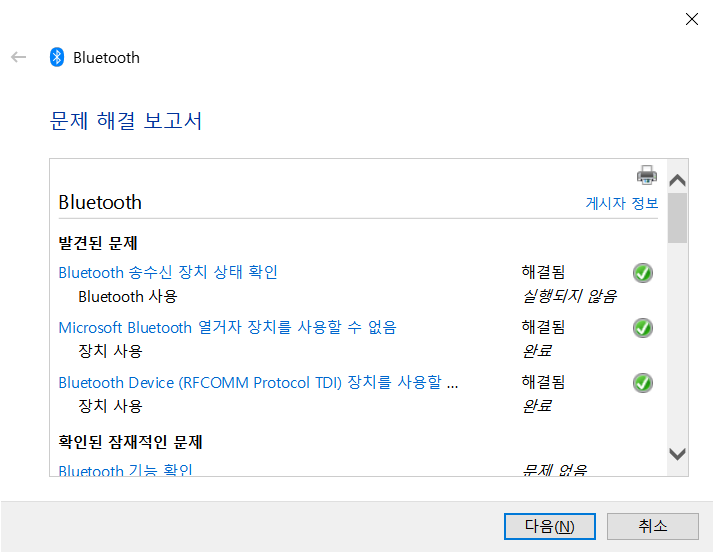The width and height of the screenshot is (714, 553).
Task: Click the scrollbar down arrow
Action: [x=678, y=454]
